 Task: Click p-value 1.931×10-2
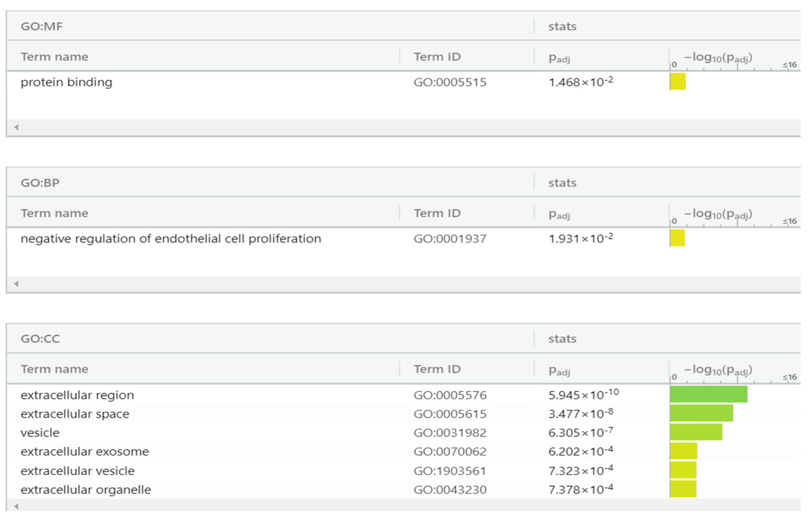pos(581,238)
